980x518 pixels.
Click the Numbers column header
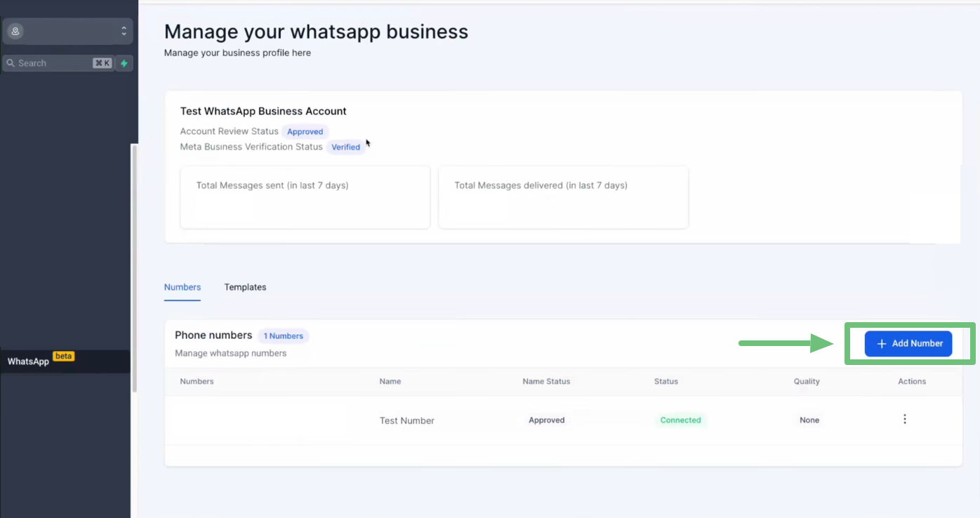(197, 381)
